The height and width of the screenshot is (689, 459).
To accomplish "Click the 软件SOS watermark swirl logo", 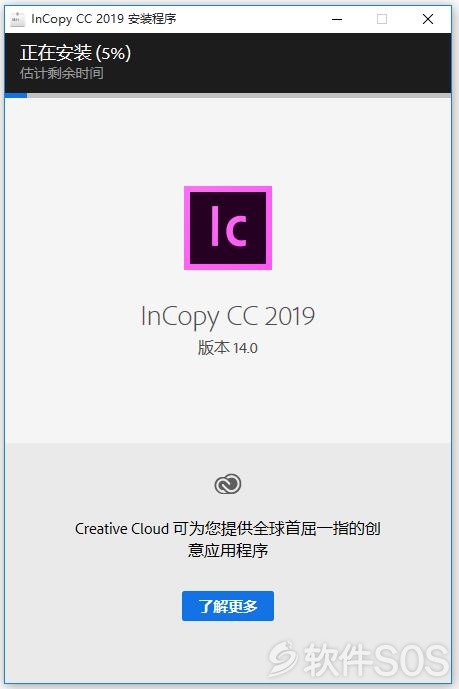I will click(284, 658).
